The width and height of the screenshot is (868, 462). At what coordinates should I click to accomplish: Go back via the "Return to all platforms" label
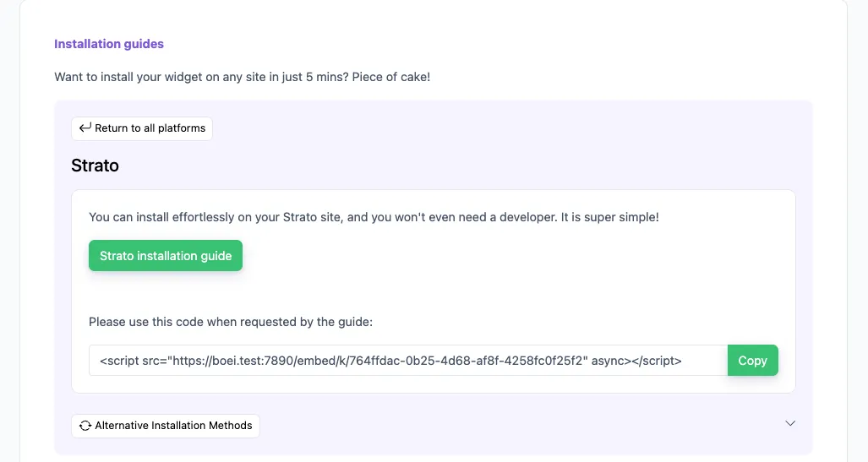pyautogui.click(x=150, y=128)
